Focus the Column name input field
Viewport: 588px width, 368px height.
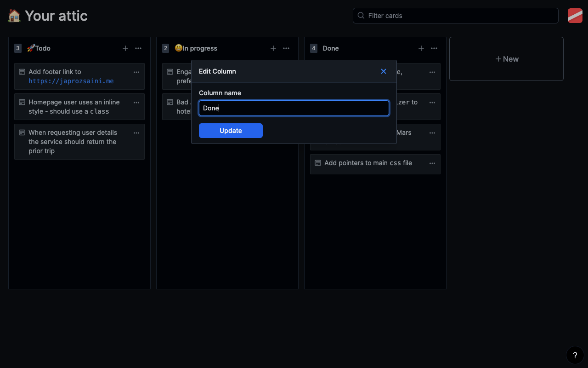click(294, 108)
